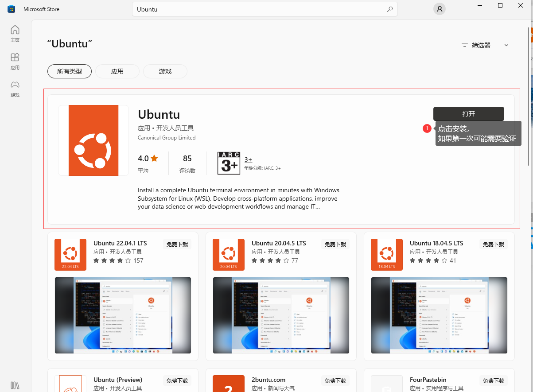
Task: Click the Ubuntu 22.04.1 LTS title
Action: tap(120, 243)
